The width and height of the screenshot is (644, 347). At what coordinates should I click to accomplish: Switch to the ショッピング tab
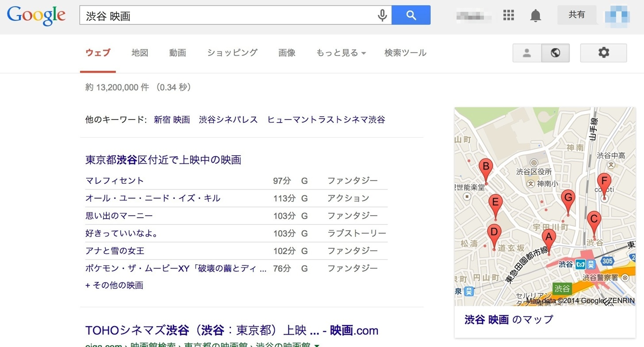[232, 53]
